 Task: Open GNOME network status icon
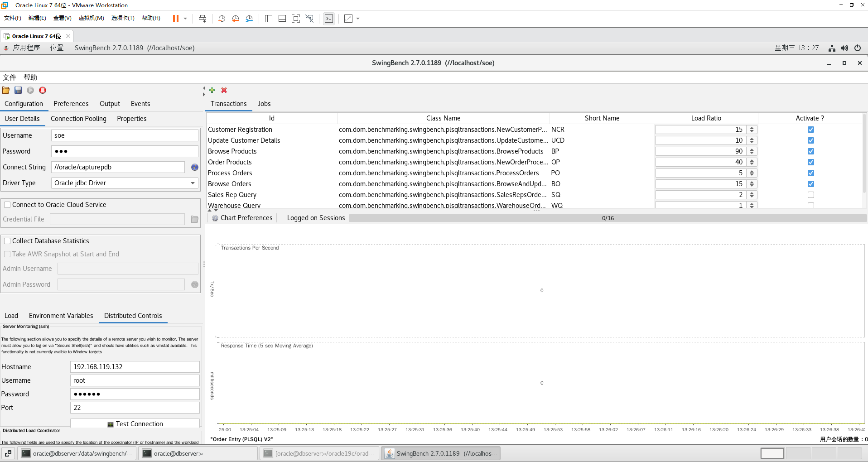[x=832, y=48]
